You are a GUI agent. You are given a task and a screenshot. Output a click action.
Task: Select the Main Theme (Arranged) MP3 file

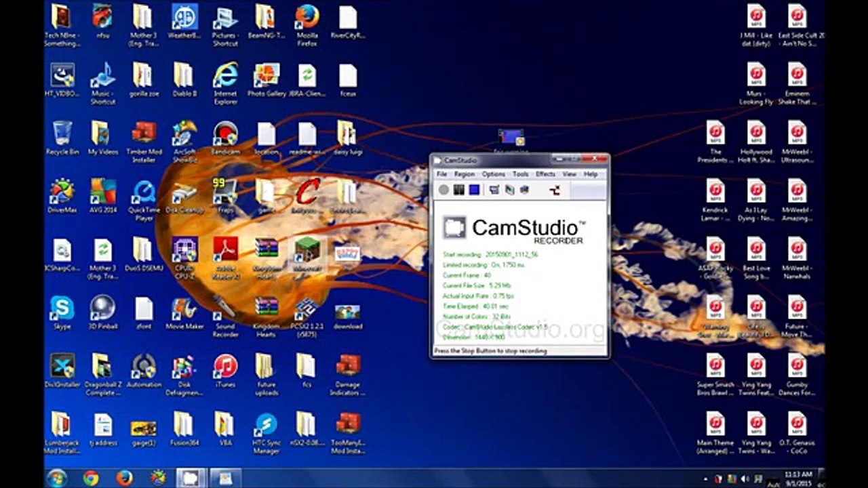click(715, 434)
